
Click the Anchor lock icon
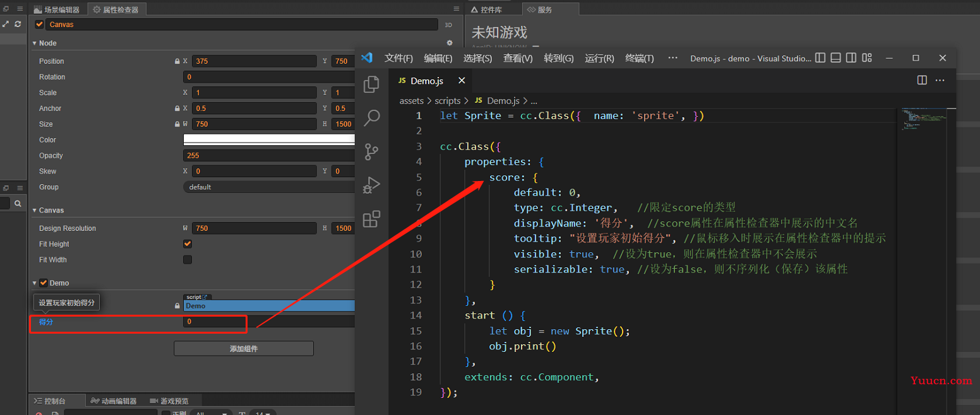[177, 108]
